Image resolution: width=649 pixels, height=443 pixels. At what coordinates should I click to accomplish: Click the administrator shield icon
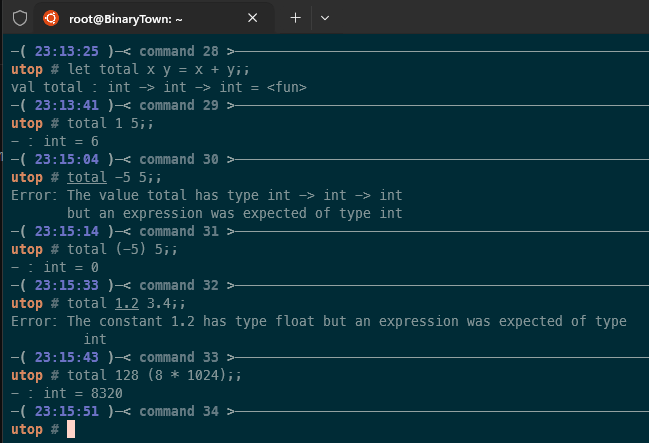tap(19, 18)
